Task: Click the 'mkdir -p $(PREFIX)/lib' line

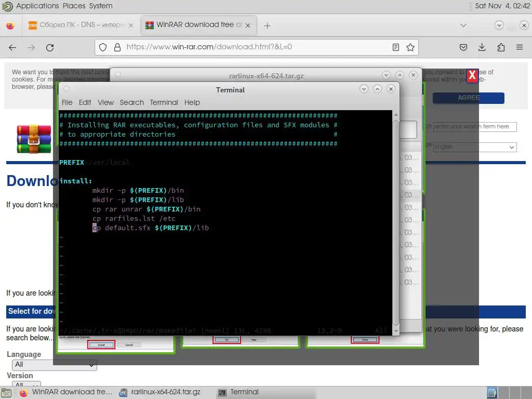Action: [x=138, y=200]
